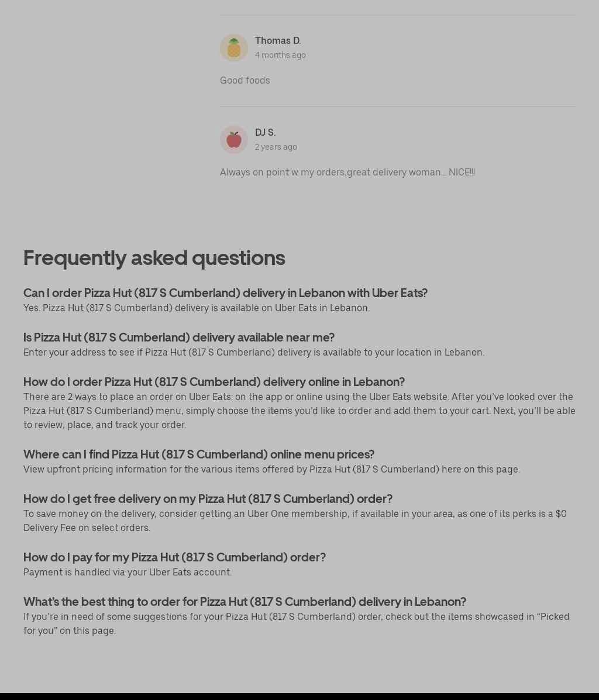Screen dimensions: 599x700
Task: Expand 'Is Pizza Hut delivery available near me?'
Action: (x=179, y=337)
